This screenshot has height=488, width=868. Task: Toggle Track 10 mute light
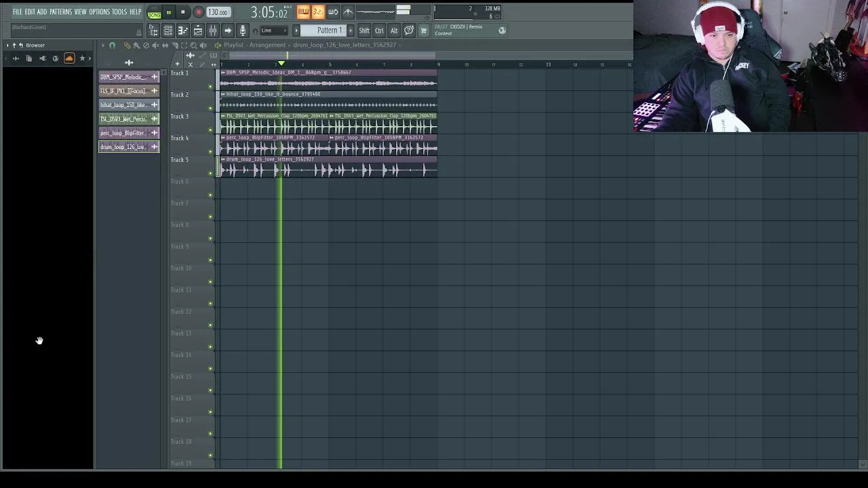click(210, 281)
